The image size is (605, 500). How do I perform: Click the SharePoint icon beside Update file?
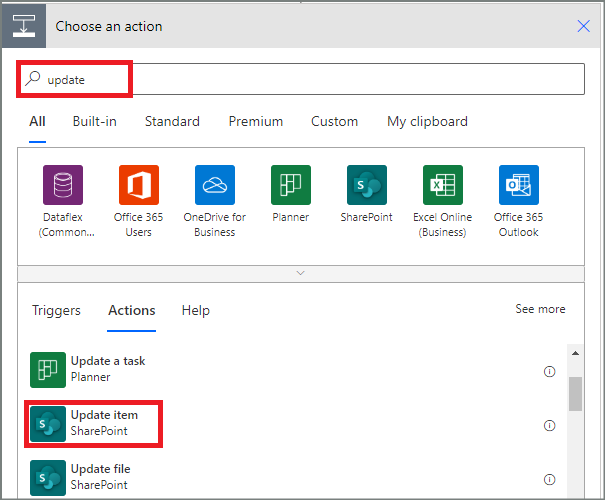click(x=48, y=478)
